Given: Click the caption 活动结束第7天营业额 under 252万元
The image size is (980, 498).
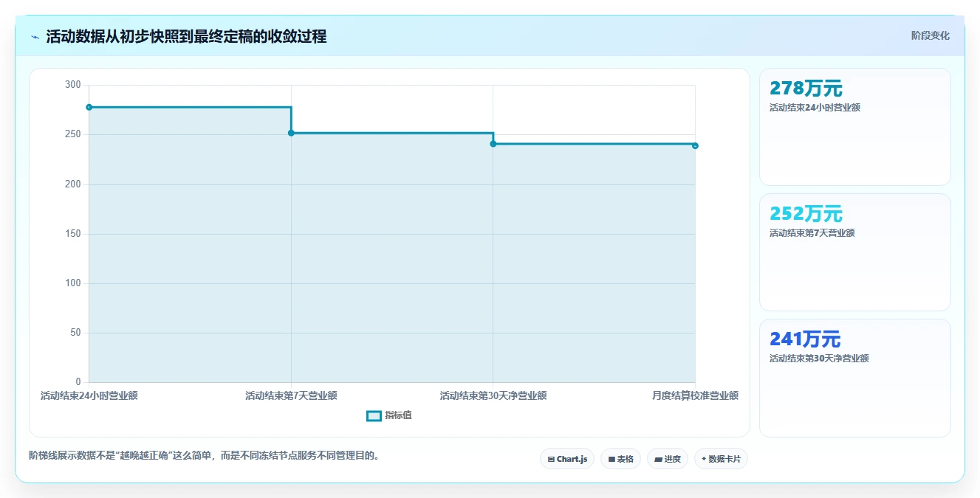Looking at the screenshot, I should (x=812, y=232).
